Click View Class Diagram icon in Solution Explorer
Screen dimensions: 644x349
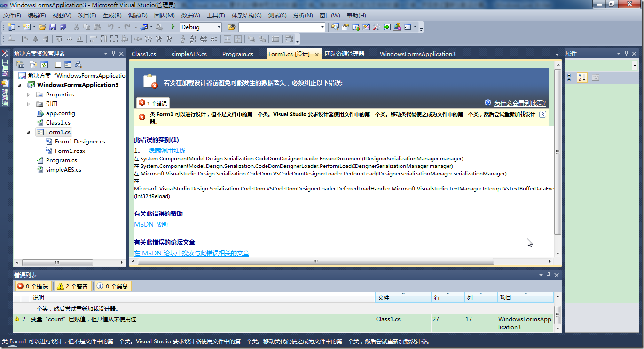click(79, 64)
